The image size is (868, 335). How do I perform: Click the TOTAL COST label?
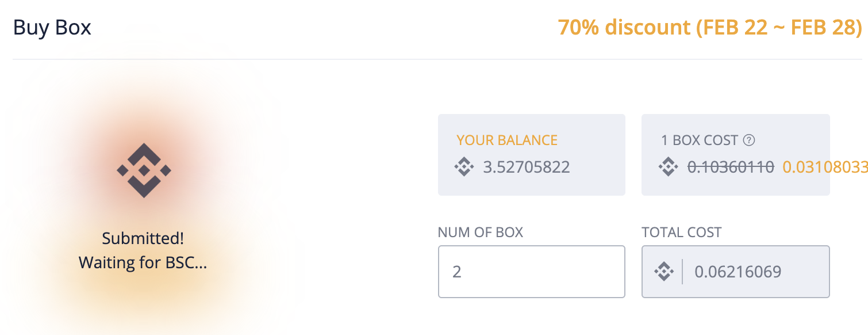pyautogui.click(x=682, y=233)
